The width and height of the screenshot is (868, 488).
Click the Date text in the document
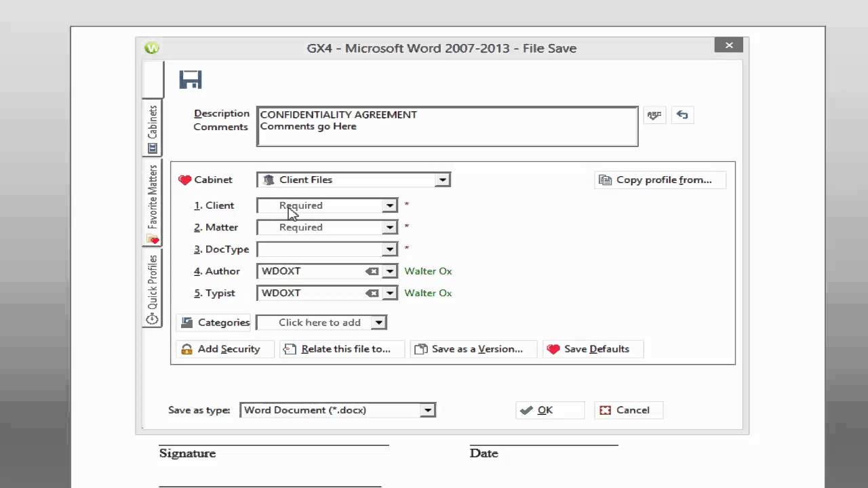tap(484, 453)
